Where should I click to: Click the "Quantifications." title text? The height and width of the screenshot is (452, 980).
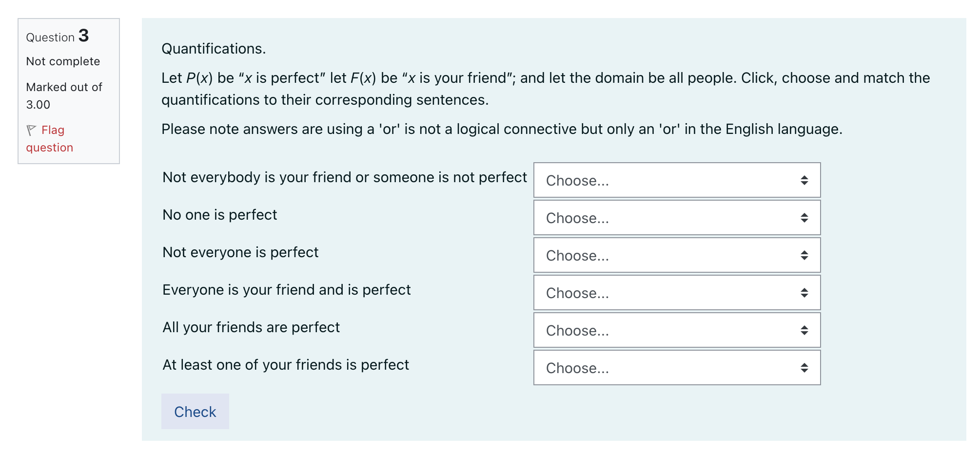214,49
